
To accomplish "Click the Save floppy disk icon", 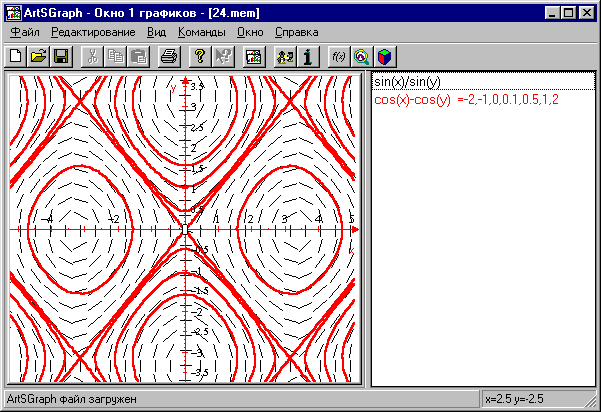I will [x=60, y=57].
